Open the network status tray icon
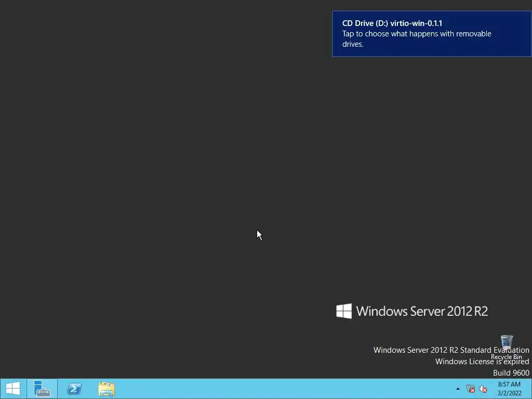 471,389
